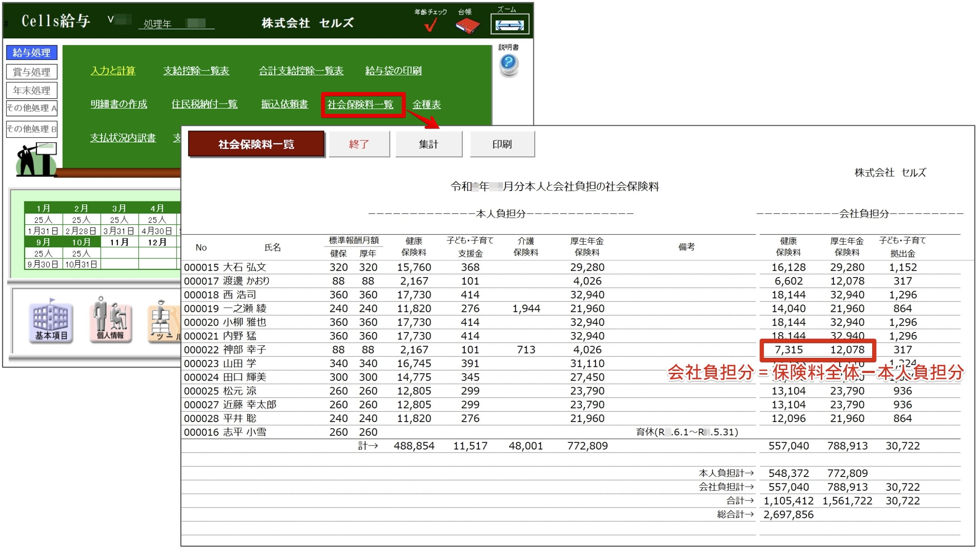
Task: Open the 支払状況内訳書 link
Action: [x=123, y=138]
